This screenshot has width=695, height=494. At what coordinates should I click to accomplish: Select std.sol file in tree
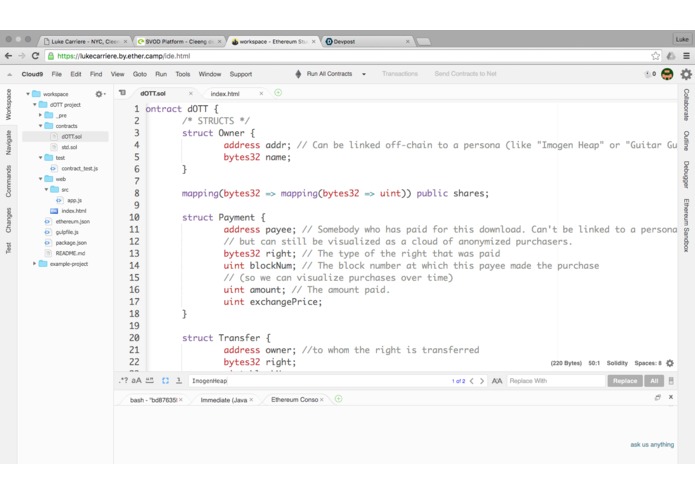click(x=69, y=147)
